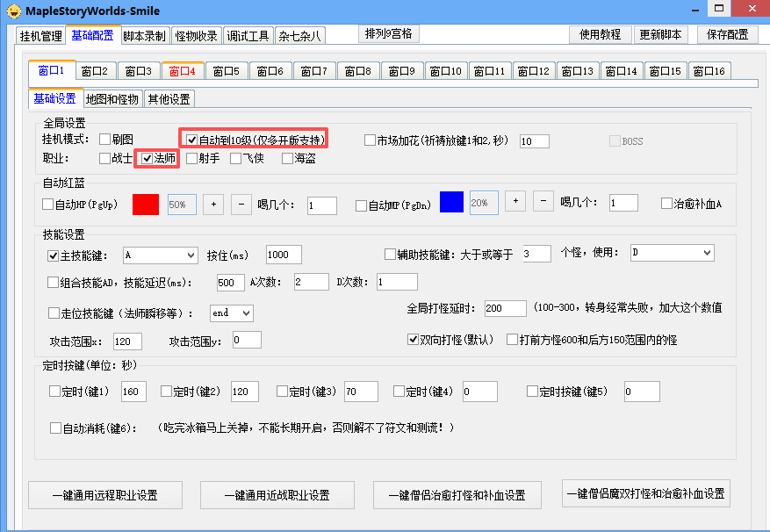Open the 杂七杂八 tab
This screenshot has height=532, width=770.
300,36
